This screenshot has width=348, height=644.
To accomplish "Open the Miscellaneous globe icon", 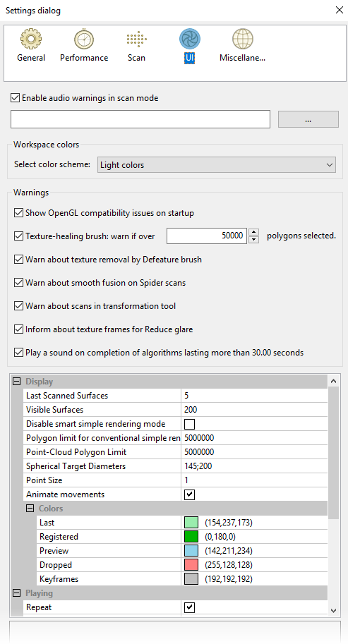I will [242, 40].
